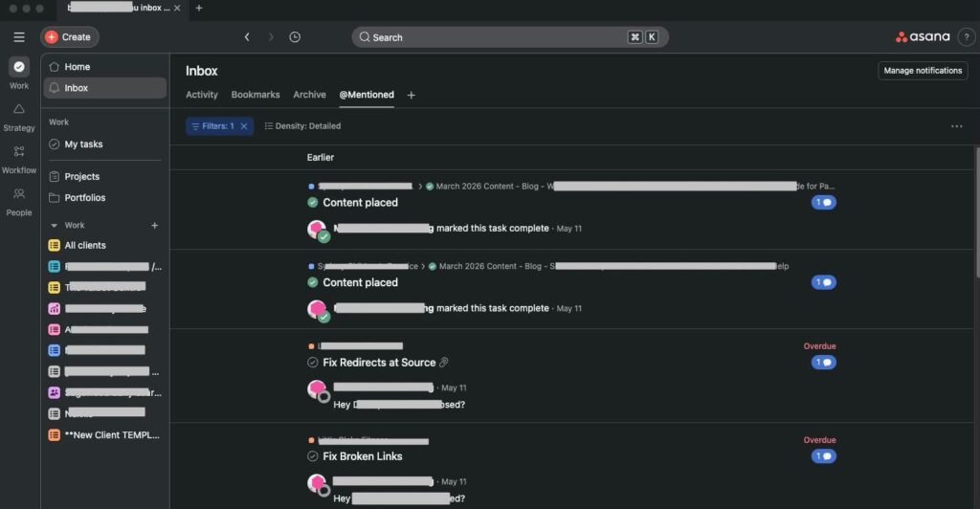Open comment badge on Fix Redirects at Source
980x509 pixels.
pyautogui.click(x=824, y=363)
